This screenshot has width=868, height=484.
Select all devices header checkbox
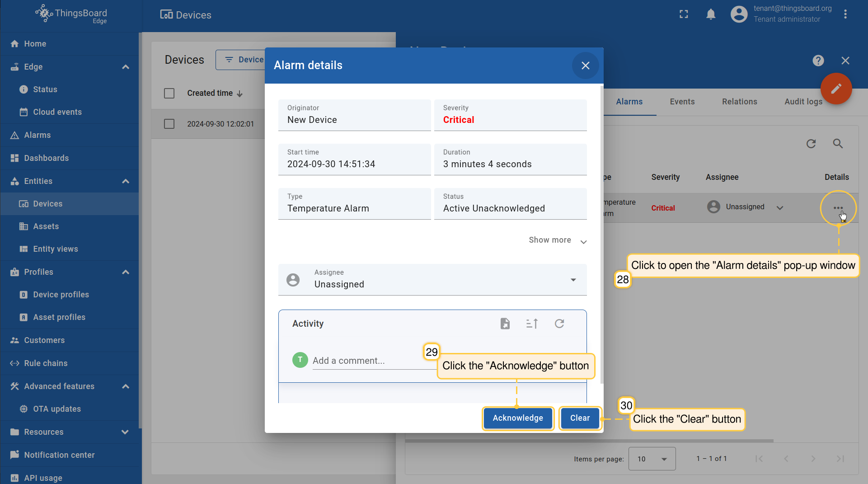pos(169,93)
